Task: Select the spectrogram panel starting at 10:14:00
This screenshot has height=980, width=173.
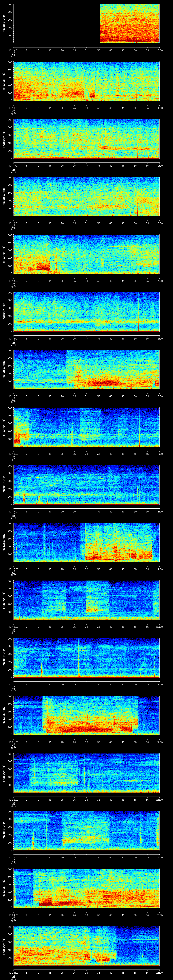Action: tap(86, 312)
